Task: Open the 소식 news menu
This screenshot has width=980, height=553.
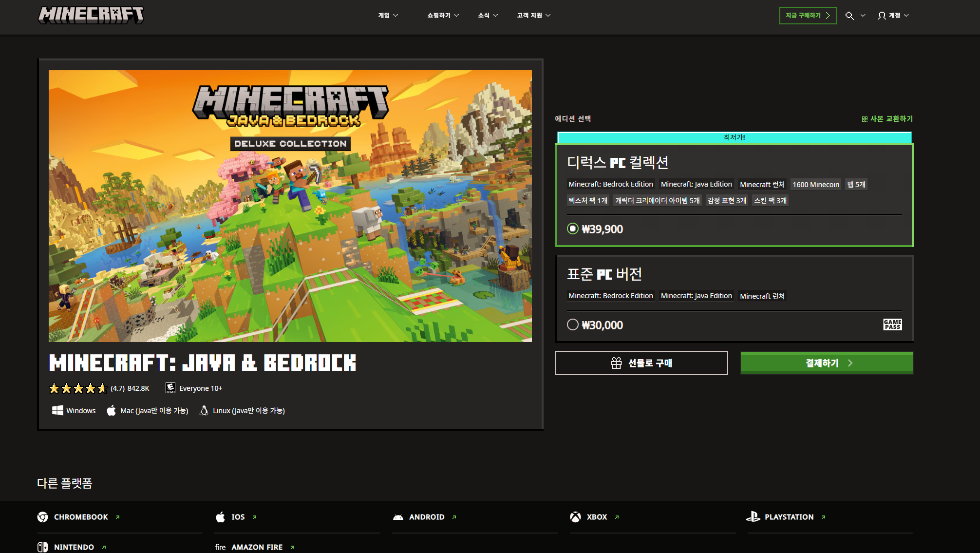Action: pos(488,16)
